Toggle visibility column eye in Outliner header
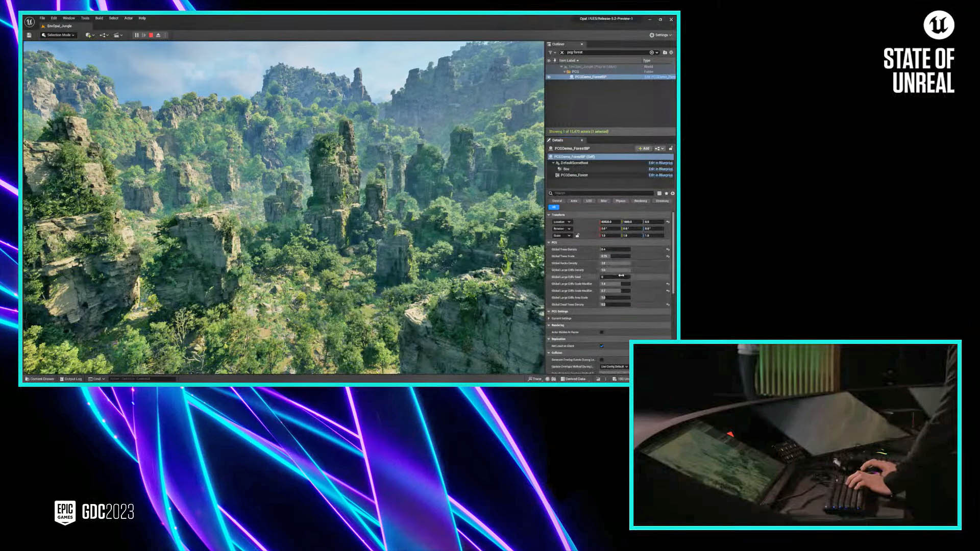This screenshot has height=551, width=980. point(549,60)
